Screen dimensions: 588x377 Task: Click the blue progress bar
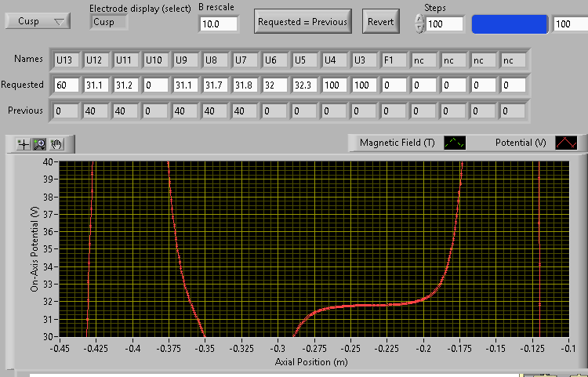pos(510,24)
